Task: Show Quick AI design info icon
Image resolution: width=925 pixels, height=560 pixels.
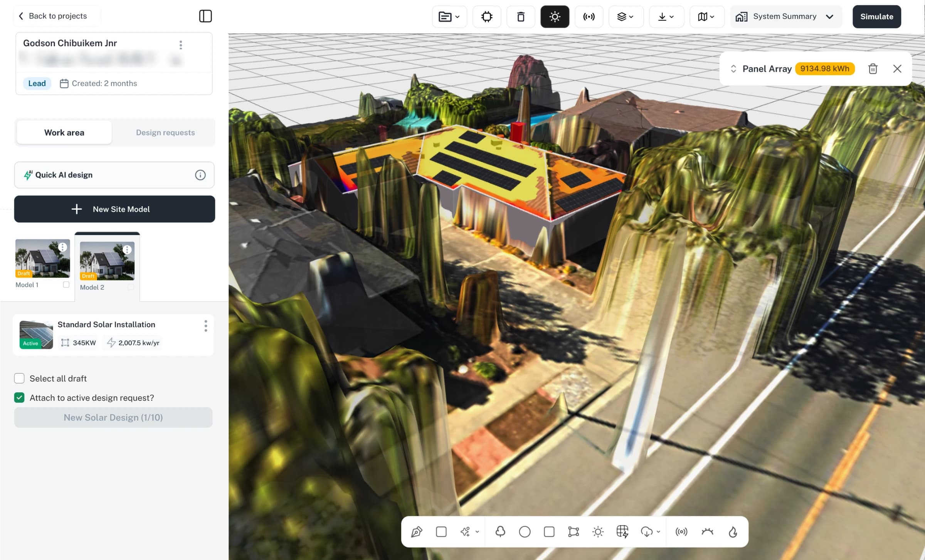Action: [200, 175]
